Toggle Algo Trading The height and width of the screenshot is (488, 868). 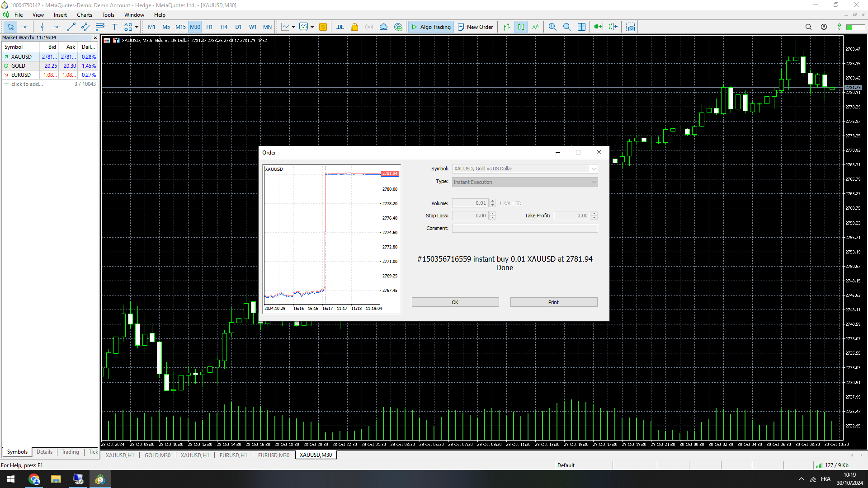tap(431, 27)
